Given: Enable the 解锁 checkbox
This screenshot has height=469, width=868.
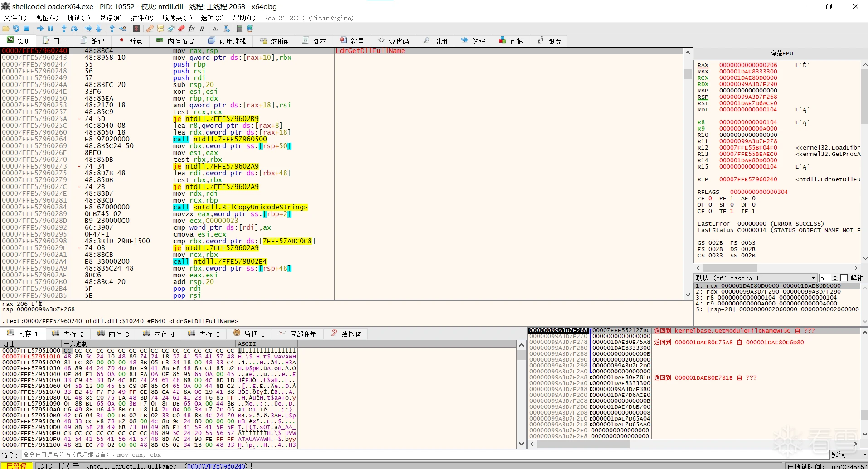Looking at the screenshot, I should [844, 278].
